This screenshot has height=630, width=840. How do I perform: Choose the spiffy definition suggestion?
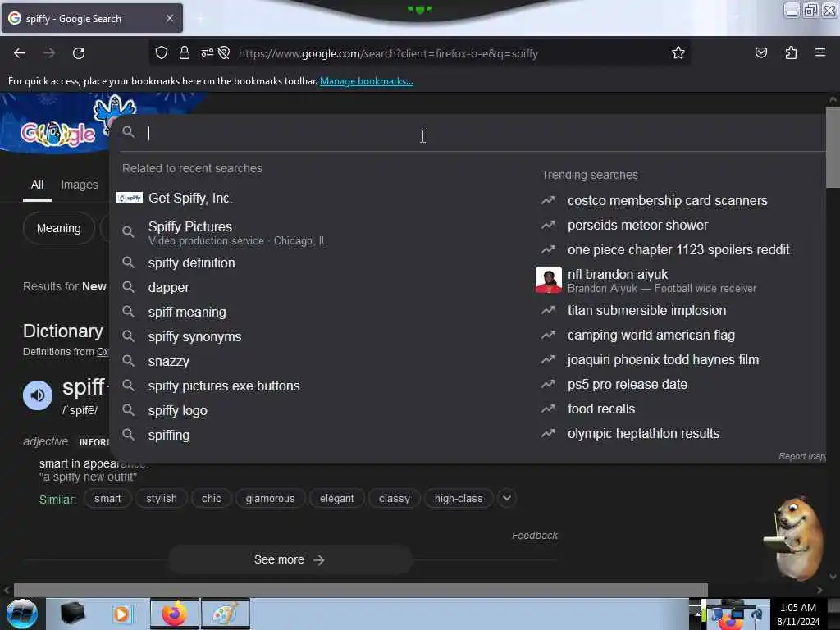[x=192, y=263]
